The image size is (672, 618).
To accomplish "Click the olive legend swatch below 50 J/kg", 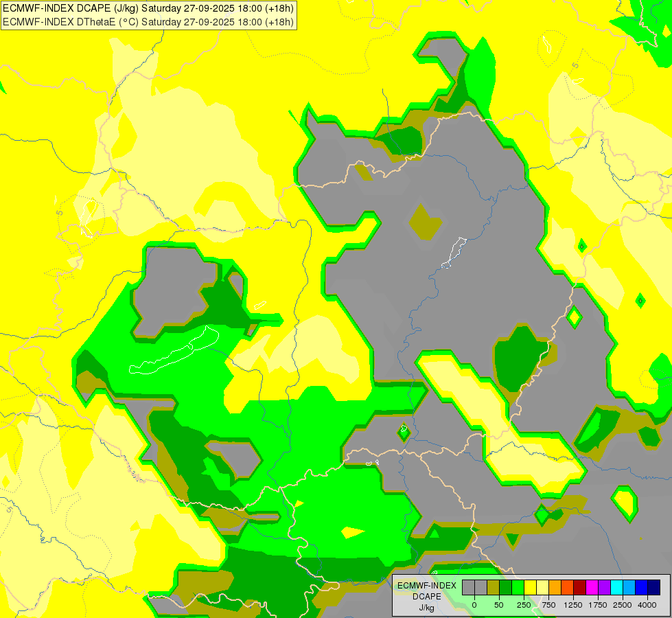I will [x=493, y=588].
